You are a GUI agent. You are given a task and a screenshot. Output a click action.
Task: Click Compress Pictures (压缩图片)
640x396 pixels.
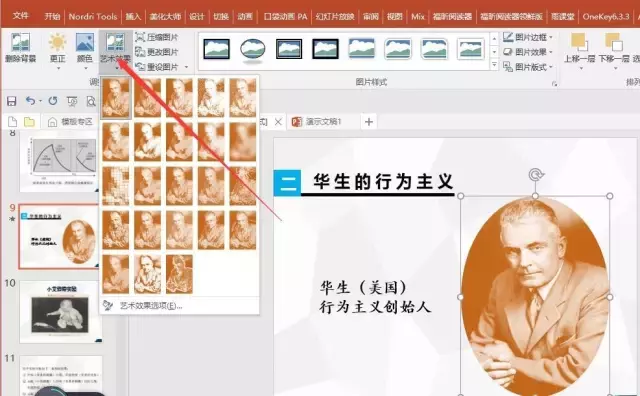coord(158,37)
